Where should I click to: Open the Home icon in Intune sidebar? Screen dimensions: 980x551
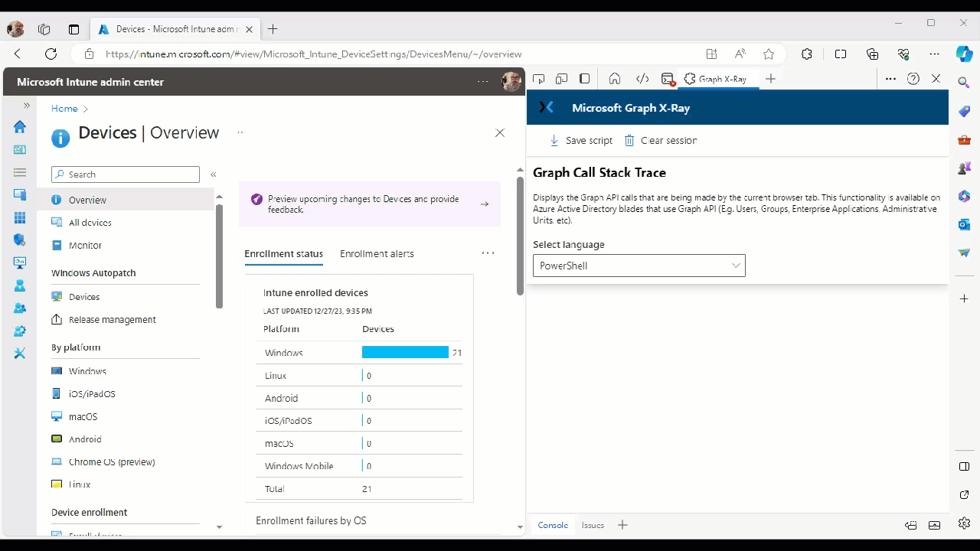[20, 127]
